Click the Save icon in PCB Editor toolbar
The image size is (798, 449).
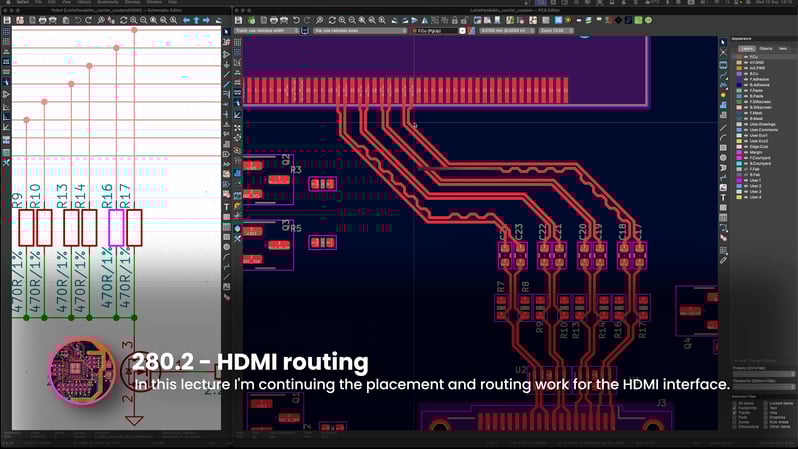pyautogui.click(x=240, y=20)
